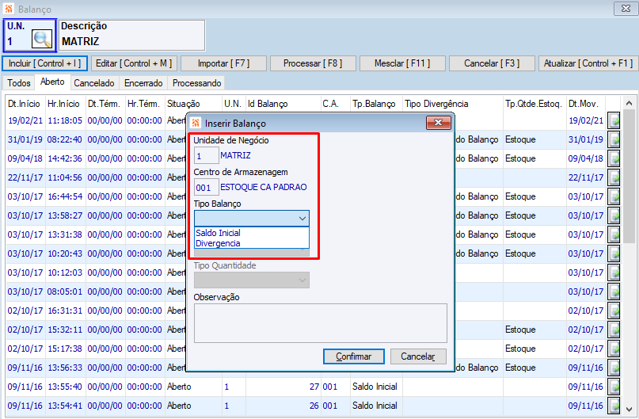The image size is (639, 419).
Task: Open row icon for 03/10/17 13:58:27
Action: coord(613,216)
